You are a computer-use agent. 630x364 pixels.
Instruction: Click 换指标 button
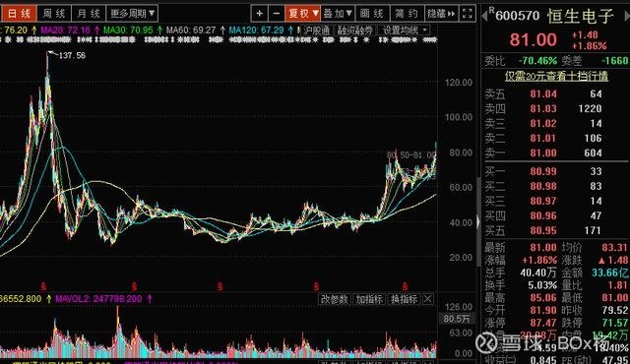coord(405,299)
